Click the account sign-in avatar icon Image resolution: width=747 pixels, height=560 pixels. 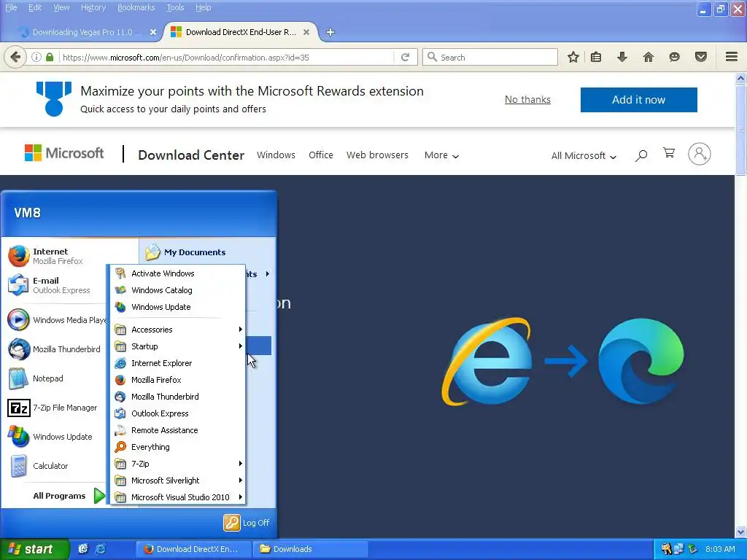pyautogui.click(x=700, y=154)
